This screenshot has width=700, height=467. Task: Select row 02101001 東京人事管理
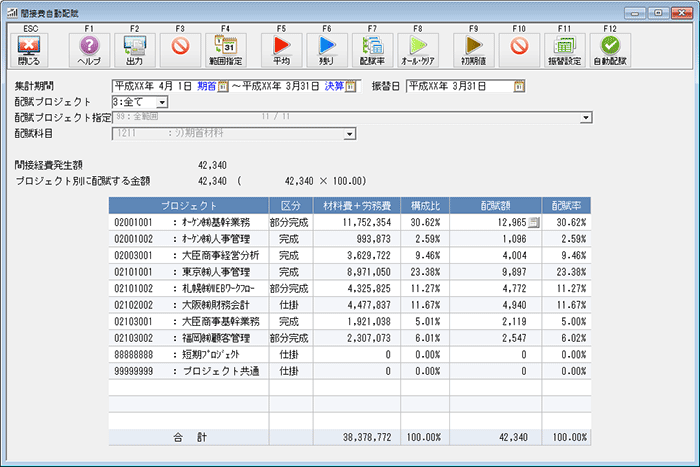tap(350, 272)
